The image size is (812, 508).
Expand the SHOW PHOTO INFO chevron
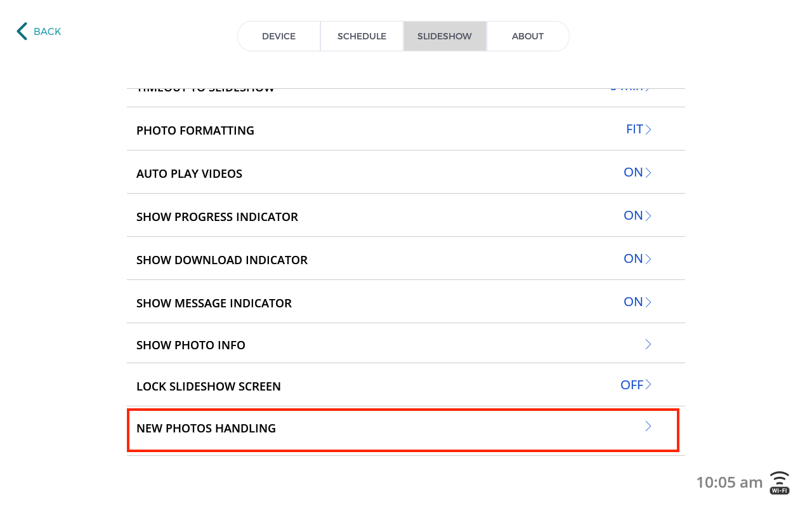[648, 344]
